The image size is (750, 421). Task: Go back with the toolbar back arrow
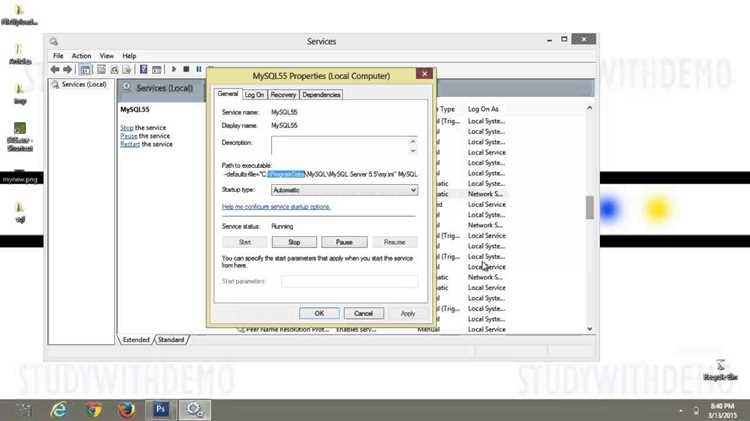55,69
